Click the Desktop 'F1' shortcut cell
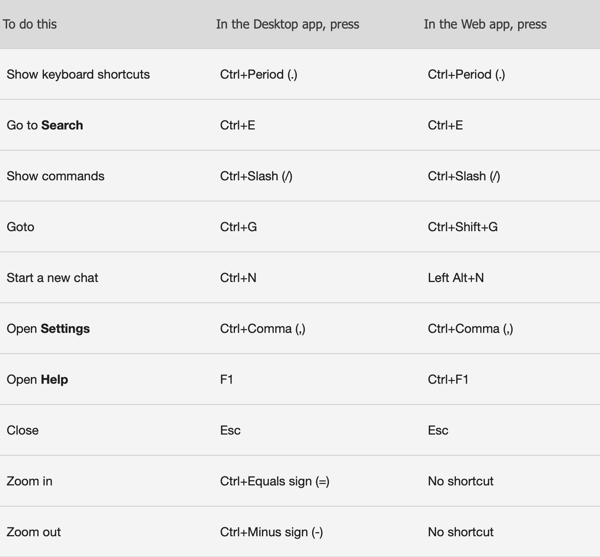600x557 pixels. [x=226, y=379]
